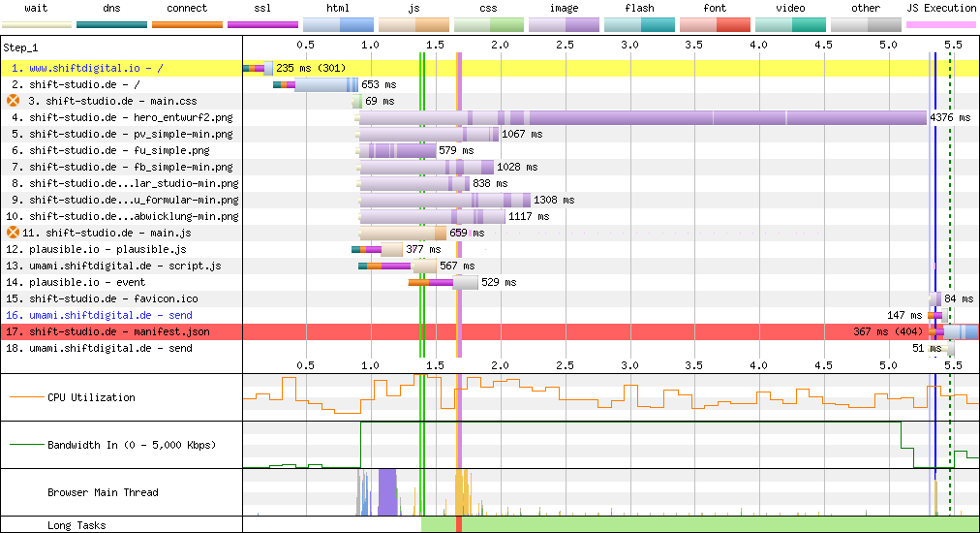
Task: Click the Step_1 header label
Action: tap(20, 47)
